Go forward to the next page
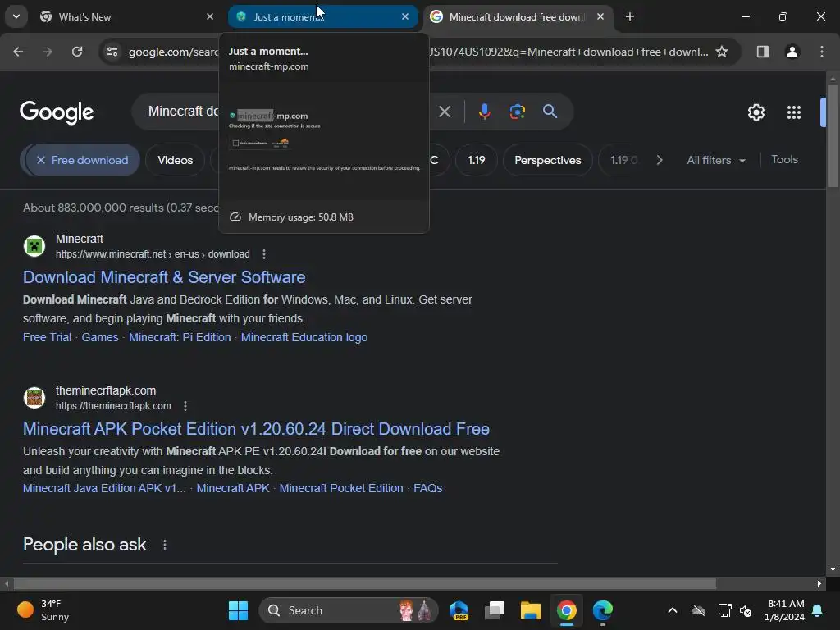Screen dimensions: 840x630 (x=48, y=52)
